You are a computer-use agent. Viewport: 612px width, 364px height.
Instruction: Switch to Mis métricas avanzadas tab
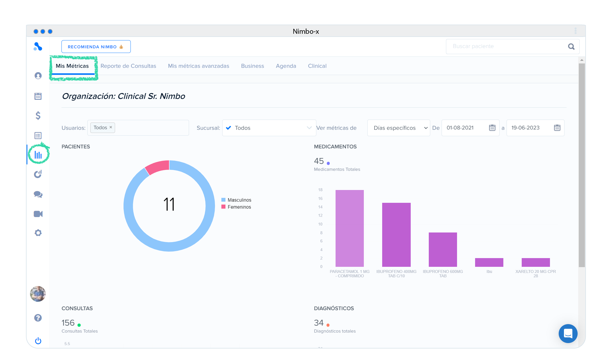(x=198, y=66)
